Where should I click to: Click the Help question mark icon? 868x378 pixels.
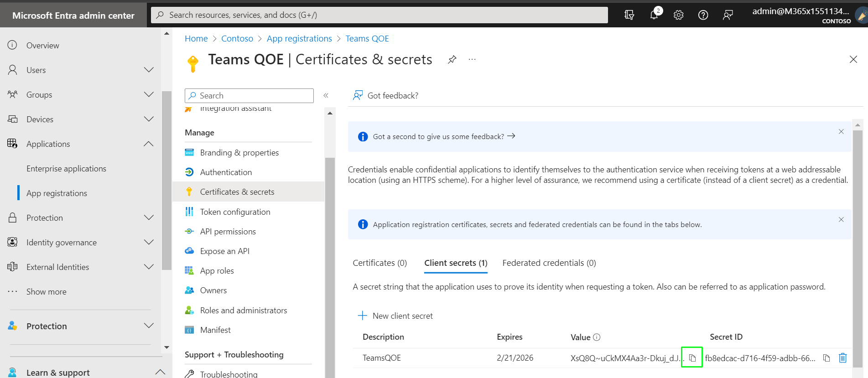[703, 15]
